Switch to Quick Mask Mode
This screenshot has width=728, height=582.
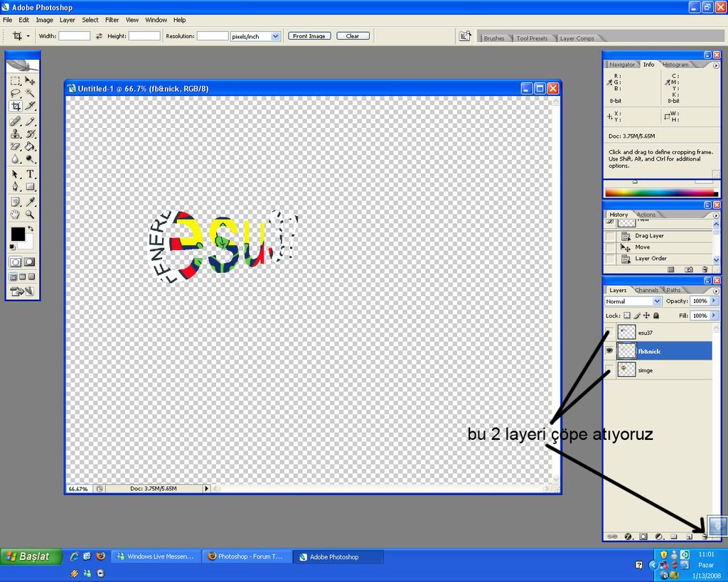[x=29, y=262]
